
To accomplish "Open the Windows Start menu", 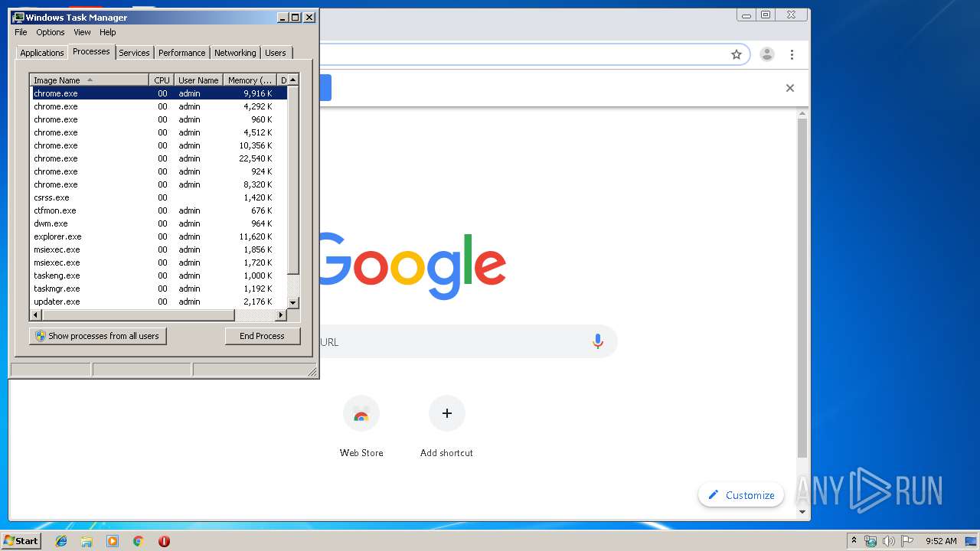I will [21, 540].
